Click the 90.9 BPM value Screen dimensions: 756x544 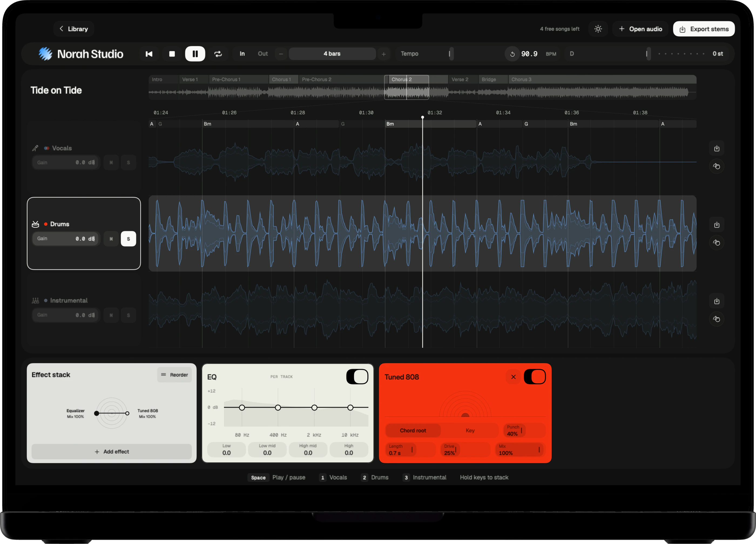tap(529, 54)
